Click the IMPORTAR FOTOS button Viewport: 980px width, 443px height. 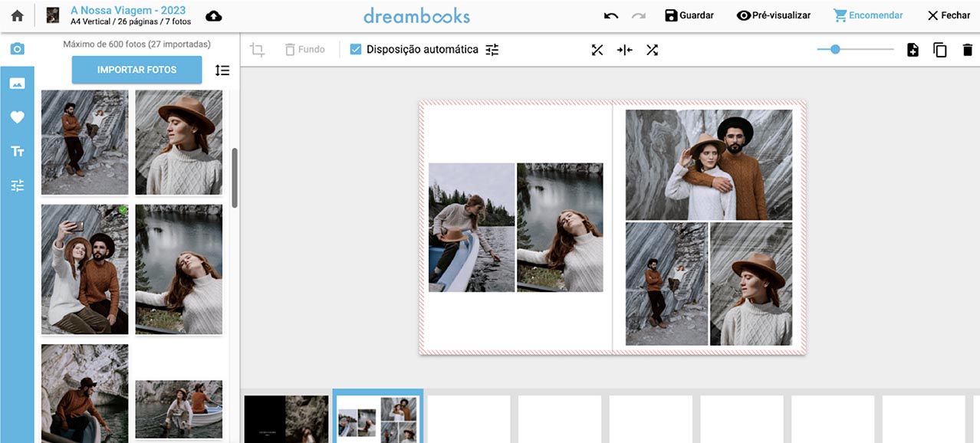(136, 70)
